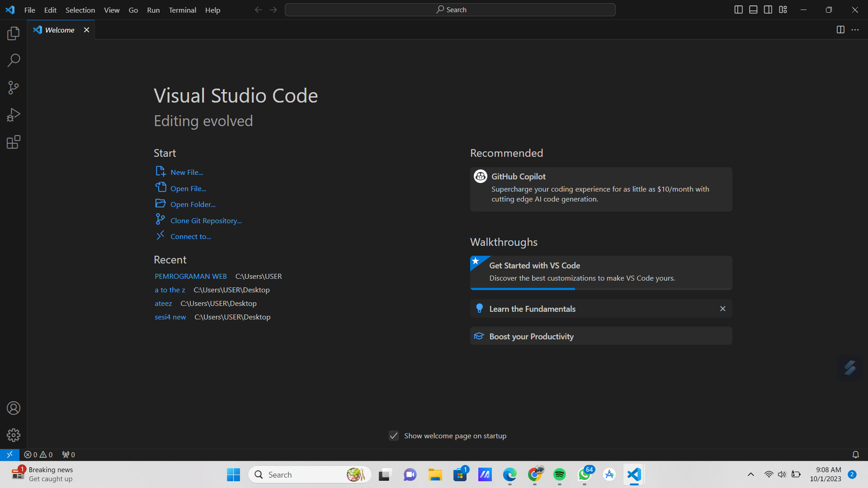
Task: Open the notifications bell in status bar
Action: pos(856,455)
